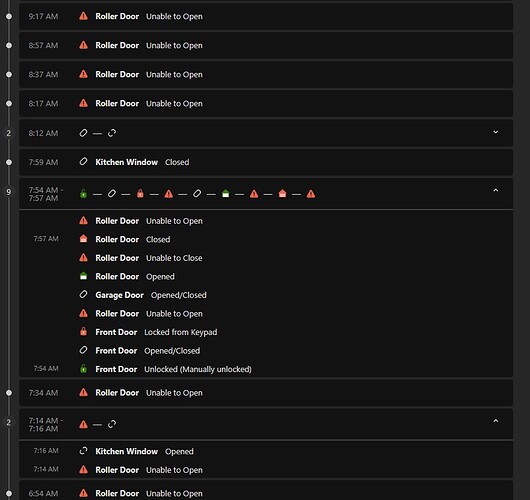Click timeline dot for 7:34 AM event
Image resolution: width=530 pixels, height=500 pixels.
pos(9,393)
